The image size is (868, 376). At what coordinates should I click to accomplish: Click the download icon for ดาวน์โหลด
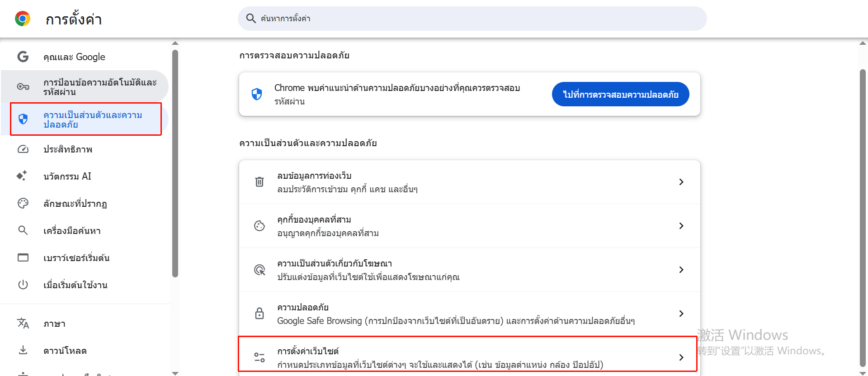tap(23, 350)
